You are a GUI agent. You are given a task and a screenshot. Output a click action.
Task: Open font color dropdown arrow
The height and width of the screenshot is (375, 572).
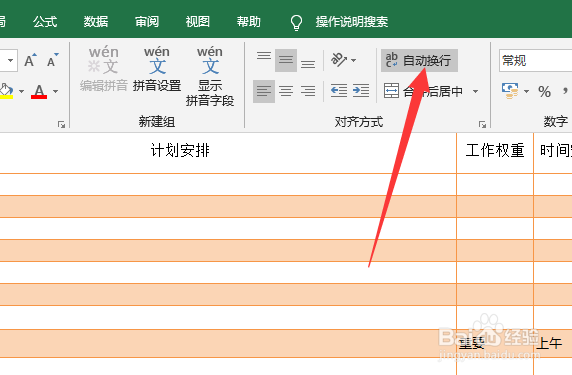pos(55,91)
